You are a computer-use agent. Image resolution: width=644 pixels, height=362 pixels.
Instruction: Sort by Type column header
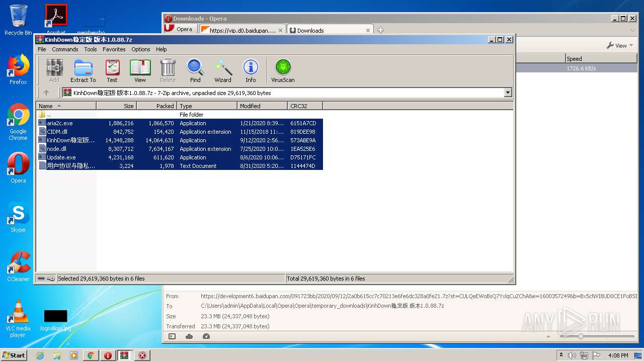click(x=207, y=106)
